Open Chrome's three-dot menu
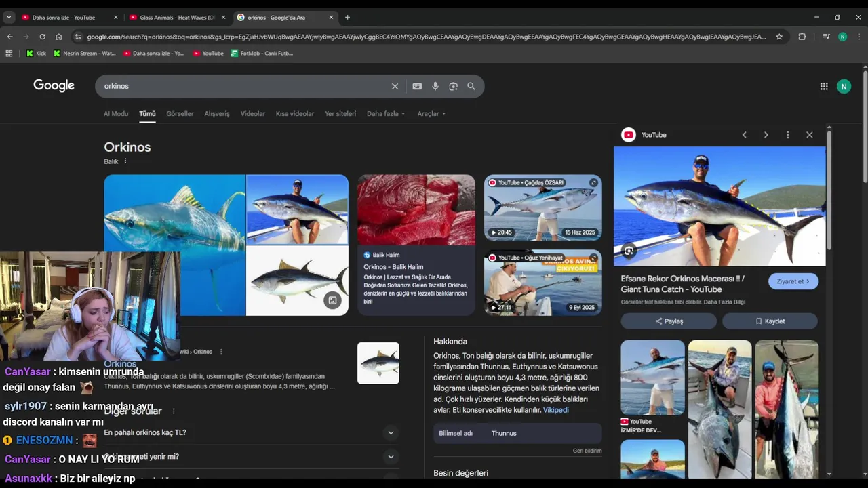Image resolution: width=868 pixels, height=488 pixels. pos(859,37)
